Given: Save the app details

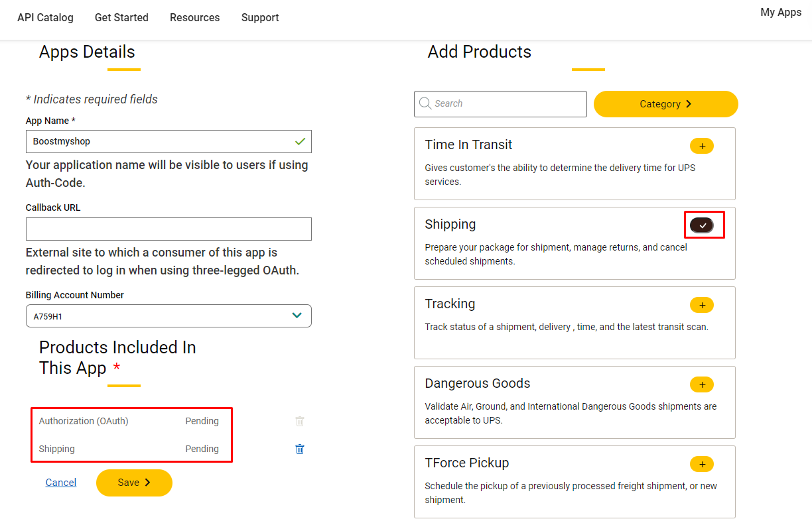Looking at the screenshot, I should 134,483.
